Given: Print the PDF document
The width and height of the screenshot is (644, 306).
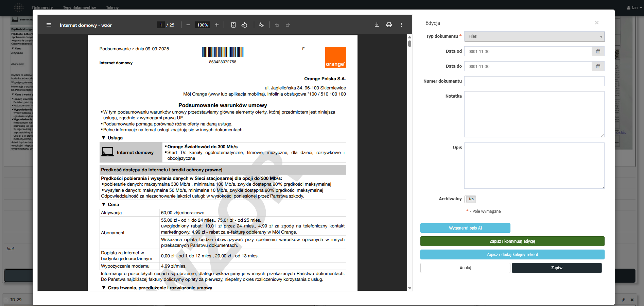Looking at the screenshot, I should [389, 25].
